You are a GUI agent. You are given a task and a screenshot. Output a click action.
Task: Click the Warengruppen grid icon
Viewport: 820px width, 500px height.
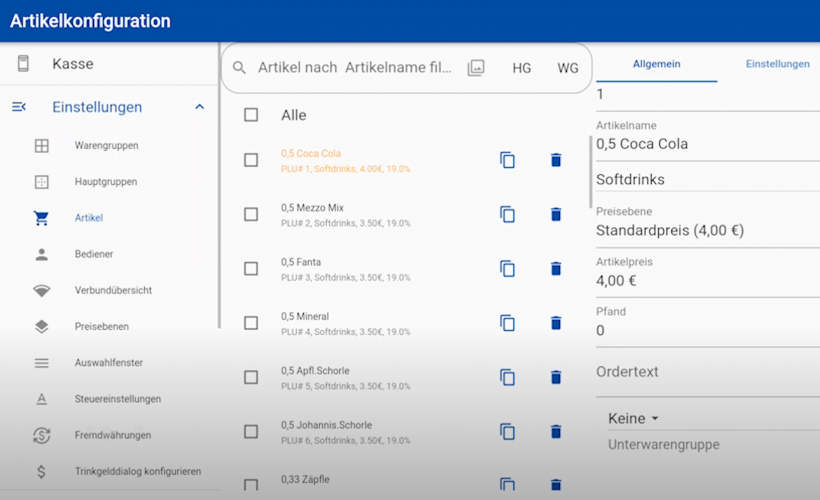pos(42,145)
